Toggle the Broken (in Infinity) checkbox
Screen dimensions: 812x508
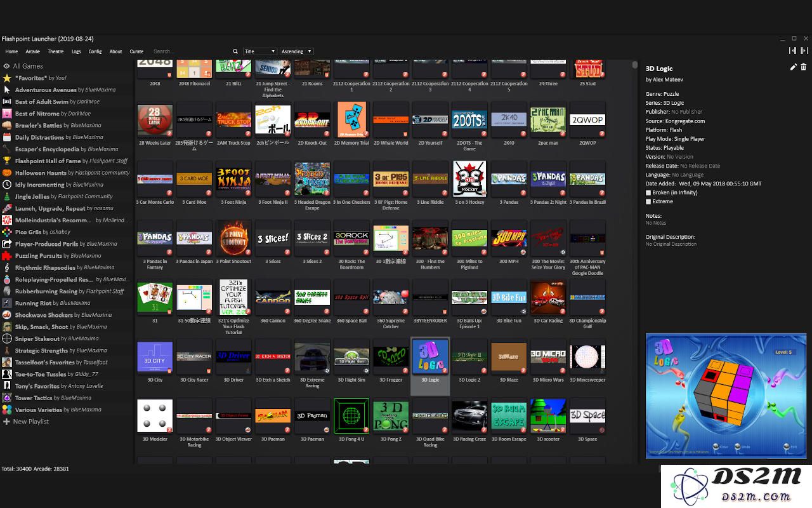[648, 192]
